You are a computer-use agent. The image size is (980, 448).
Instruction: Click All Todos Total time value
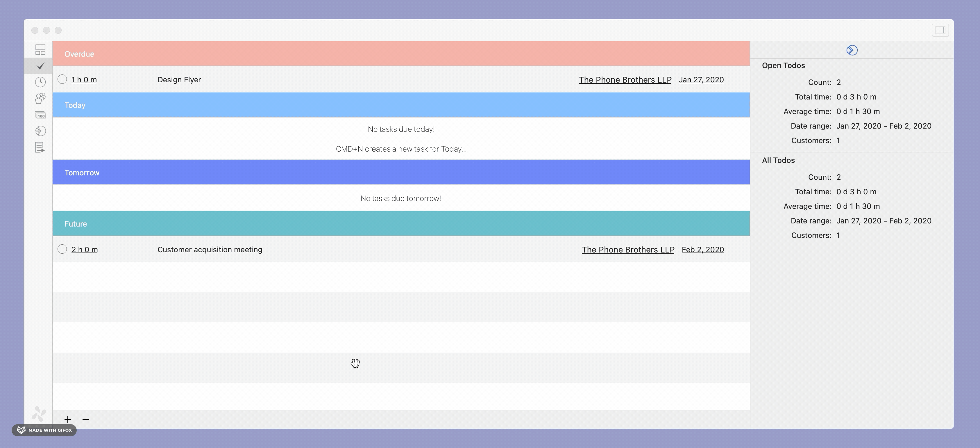click(x=856, y=192)
